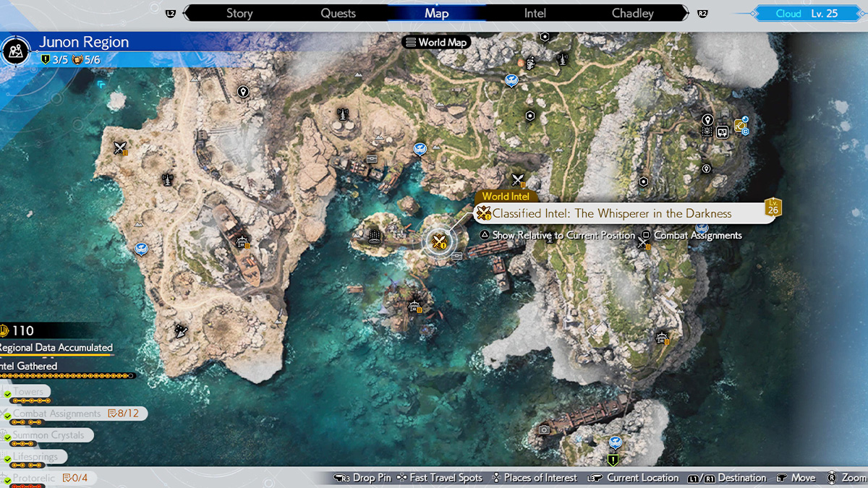This screenshot has width=868, height=488.
Task: Click Show Relative to Current Position
Action: pyautogui.click(x=557, y=236)
